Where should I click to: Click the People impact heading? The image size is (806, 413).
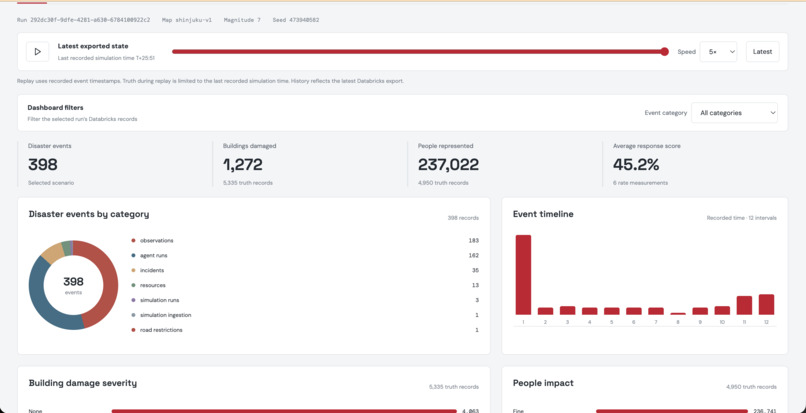(543, 383)
